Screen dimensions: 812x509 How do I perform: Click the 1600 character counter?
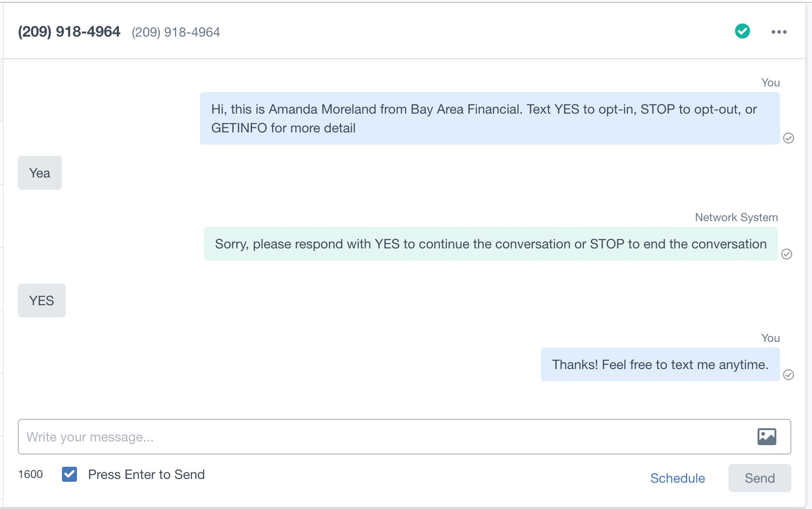coord(31,474)
